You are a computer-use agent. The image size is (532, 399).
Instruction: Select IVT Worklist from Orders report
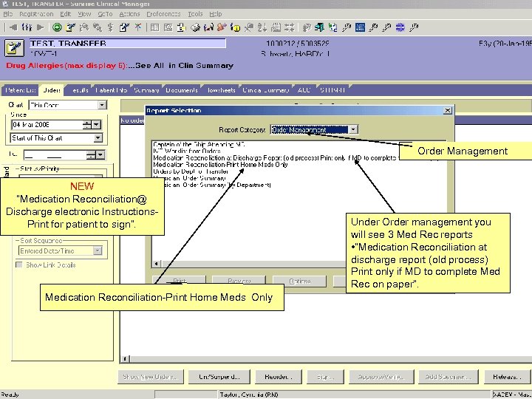coord(187,151)
